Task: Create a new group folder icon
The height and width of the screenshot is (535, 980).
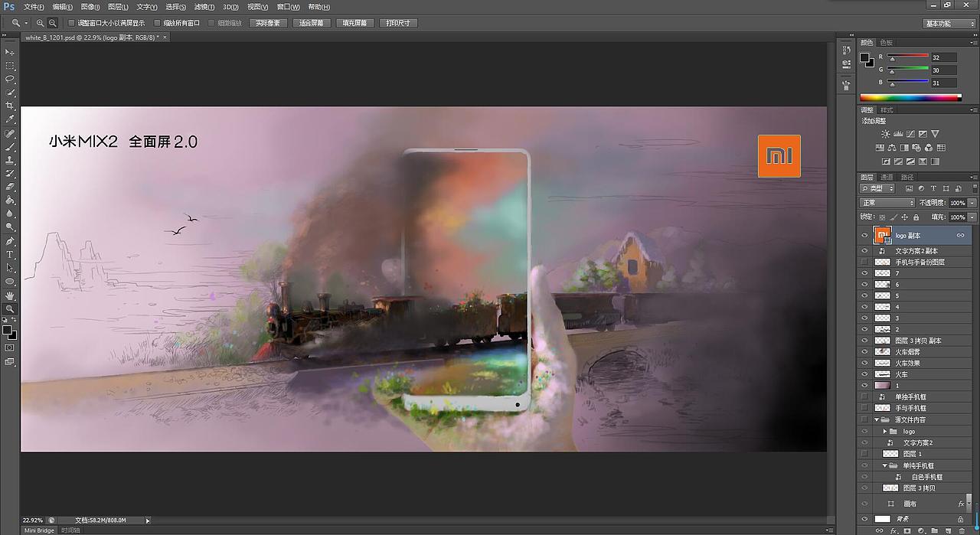Action: click(x=935, y=530)
